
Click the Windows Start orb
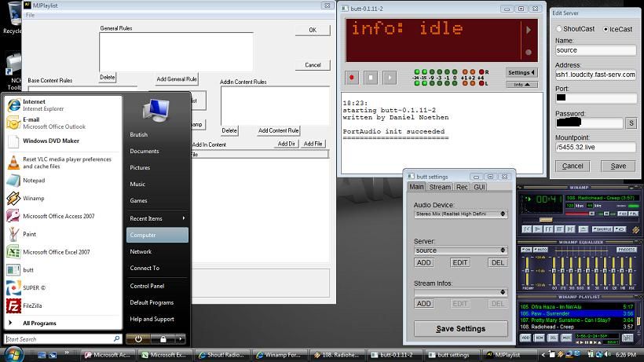[13, 354]
